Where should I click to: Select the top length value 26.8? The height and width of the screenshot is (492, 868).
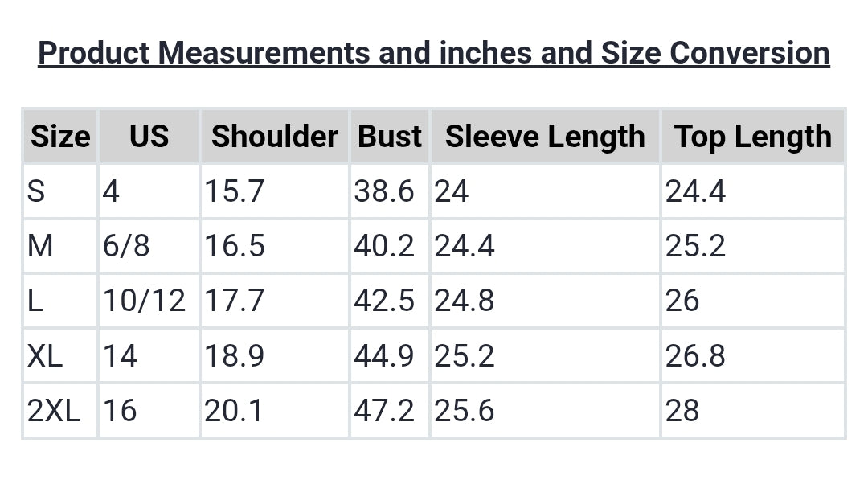tap(695, 355)
